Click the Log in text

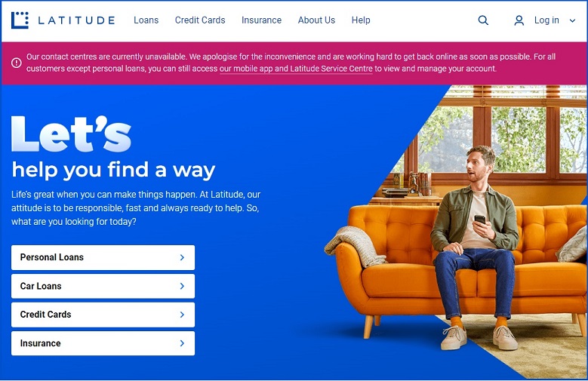point(546,20)
